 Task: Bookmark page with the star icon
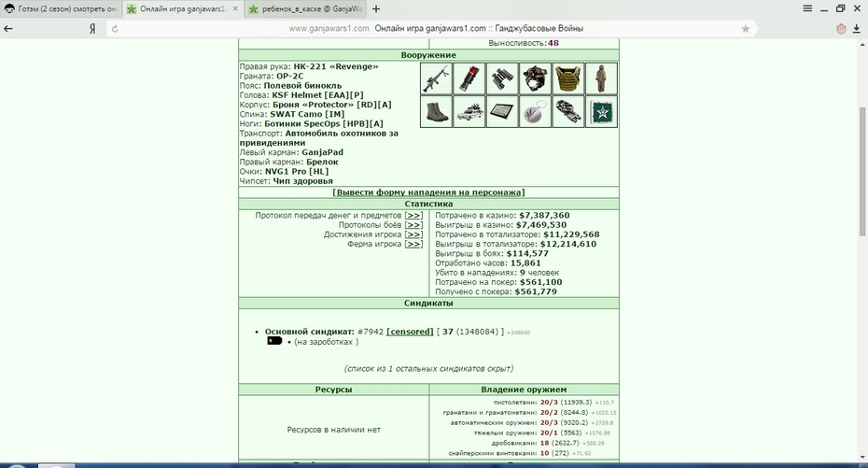745,29
